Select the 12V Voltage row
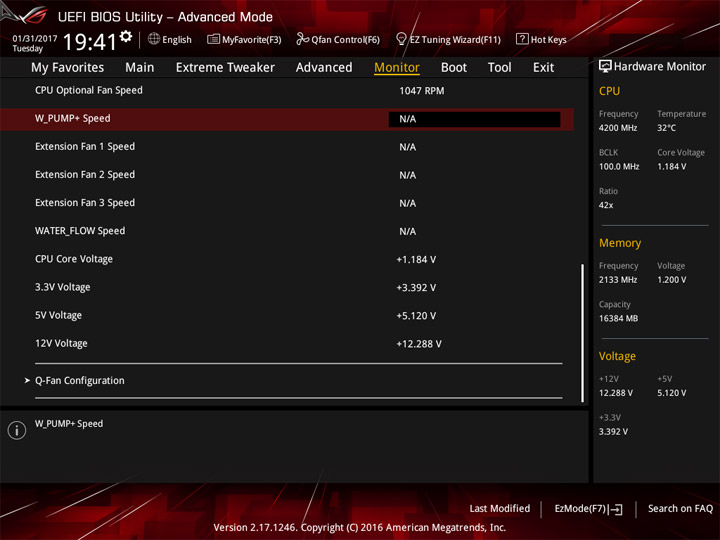The width and height of the screenshot is (720, 540). coord(287,343)
